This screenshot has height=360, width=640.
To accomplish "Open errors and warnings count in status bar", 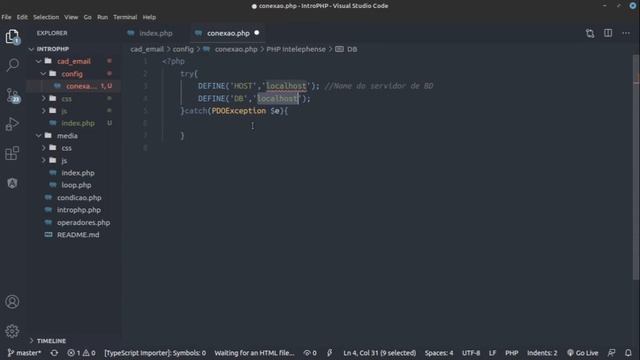I will click(x=81, y=353).
